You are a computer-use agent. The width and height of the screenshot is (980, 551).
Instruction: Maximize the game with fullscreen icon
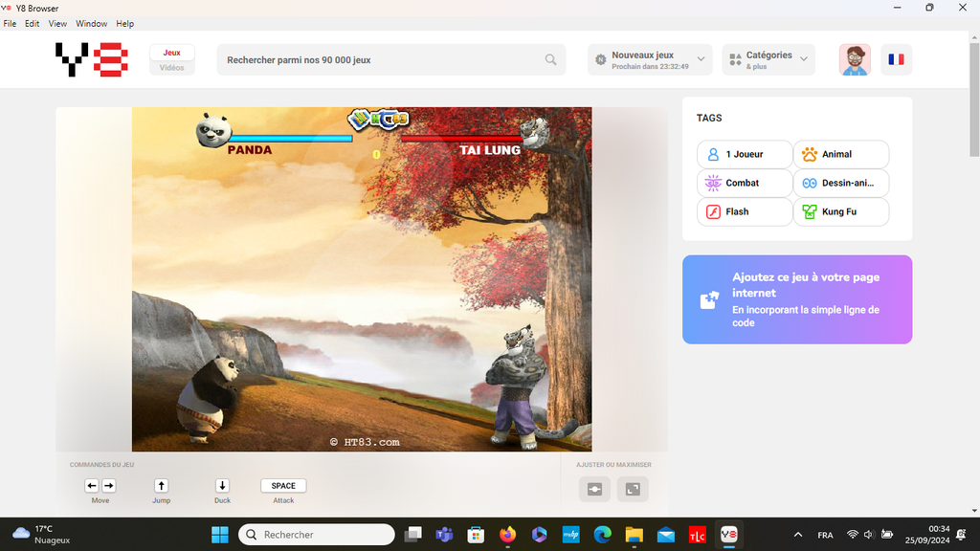coord(633,489)
